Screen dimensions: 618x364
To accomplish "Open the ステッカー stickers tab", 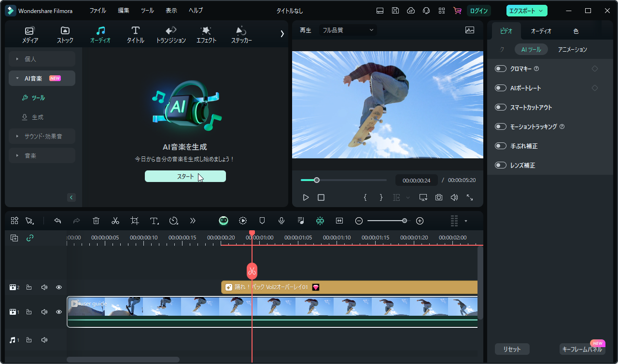I will 241,35.
